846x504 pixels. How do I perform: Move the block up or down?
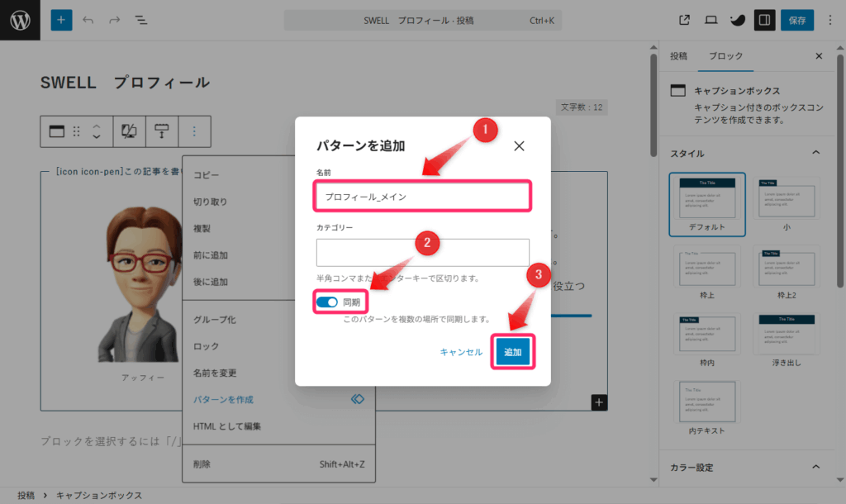coord(96,131)
